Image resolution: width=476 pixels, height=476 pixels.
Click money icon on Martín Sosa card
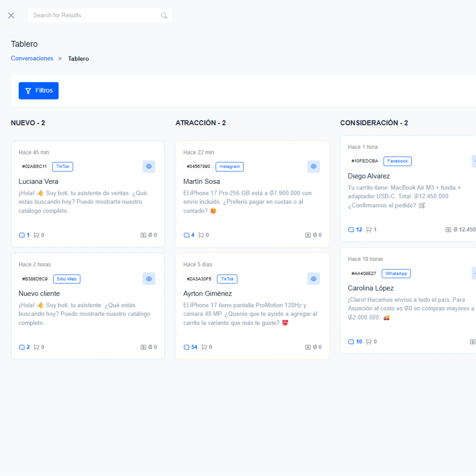pyautogui.click(x=308, y=235)
